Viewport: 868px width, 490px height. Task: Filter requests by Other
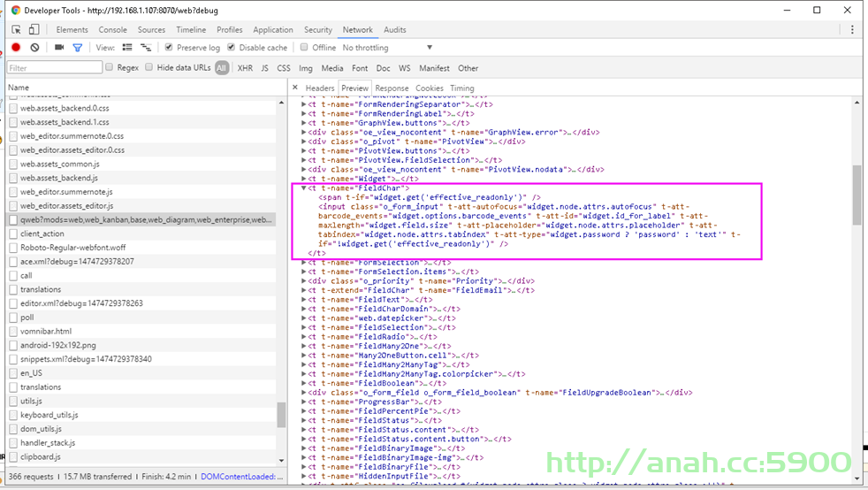click(x=468, y=68)
